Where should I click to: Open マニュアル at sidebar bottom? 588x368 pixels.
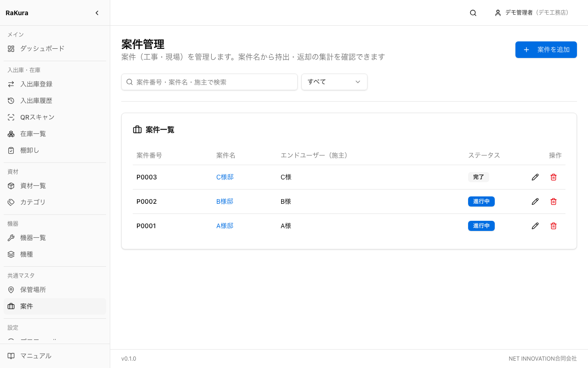[x=55, y=356]
